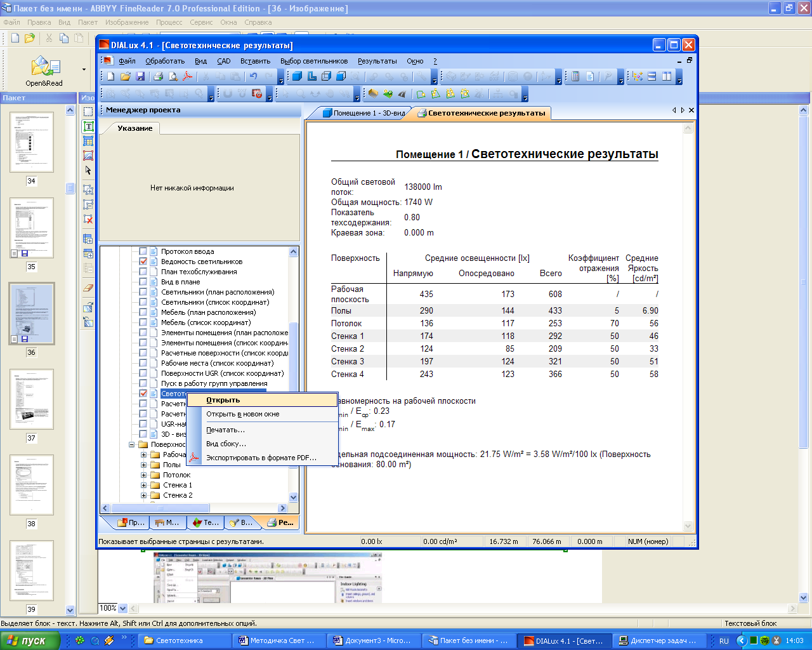The height and width of the screenshot is (650, 812).
Task: Click Windows пуск Start button
Action: [30, 640]
